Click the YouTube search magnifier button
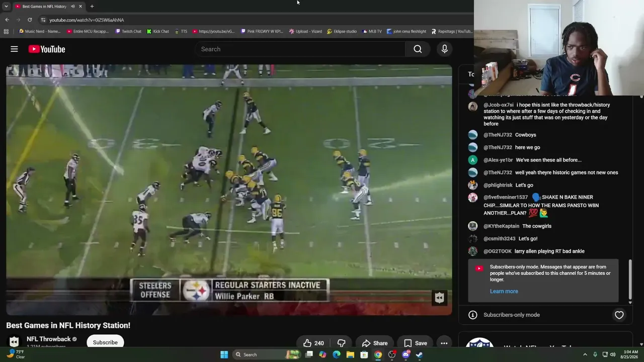Screen dimensions: 644x362 tap(418, 49)
